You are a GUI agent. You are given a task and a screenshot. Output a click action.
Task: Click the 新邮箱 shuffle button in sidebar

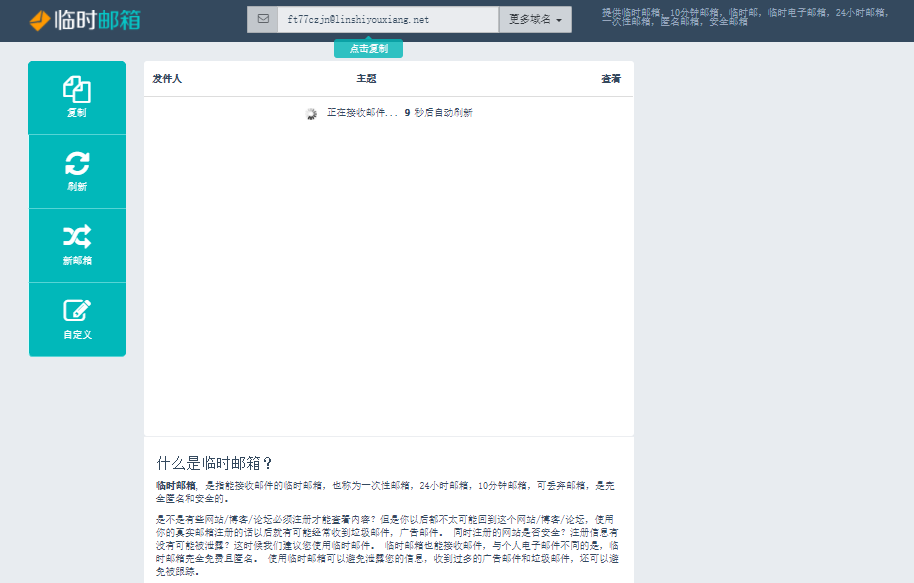tap(77, 245)
